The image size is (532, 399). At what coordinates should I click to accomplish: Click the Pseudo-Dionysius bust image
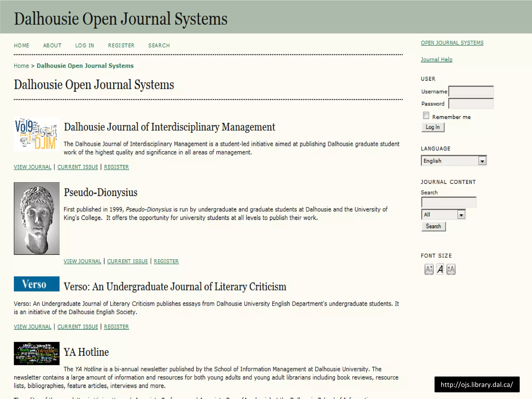click(x=37, y=218)
